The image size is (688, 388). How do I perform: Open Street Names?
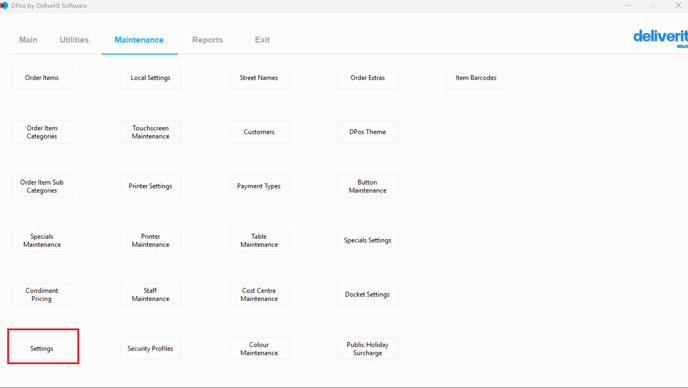point(259,78)
